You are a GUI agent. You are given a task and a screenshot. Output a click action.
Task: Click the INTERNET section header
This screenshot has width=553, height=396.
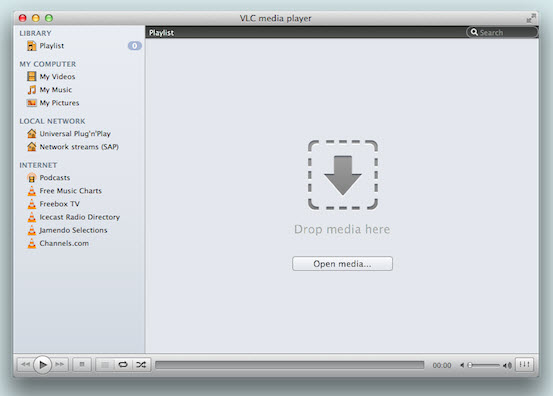38,165
